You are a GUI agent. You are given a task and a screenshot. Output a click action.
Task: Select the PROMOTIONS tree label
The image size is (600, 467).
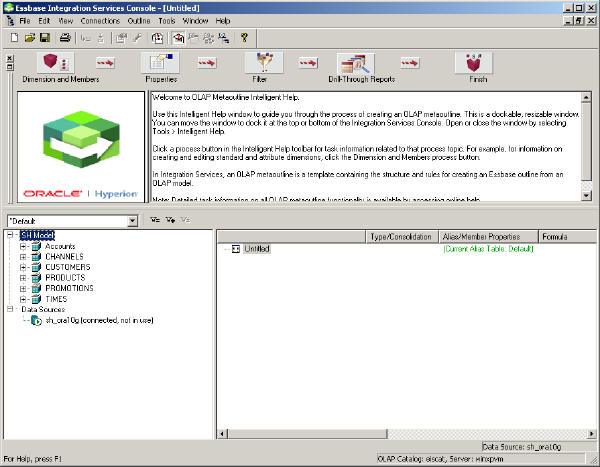tap(69, 288)
